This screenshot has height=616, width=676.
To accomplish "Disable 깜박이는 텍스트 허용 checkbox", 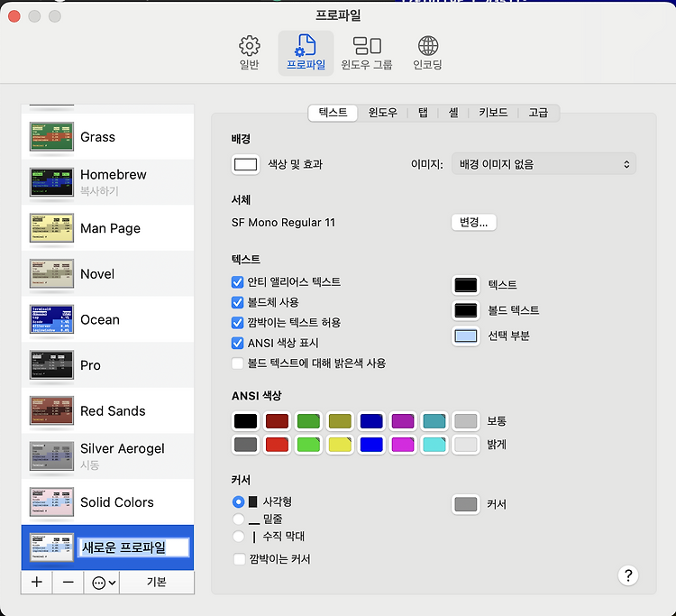I will tap(237, 323).
